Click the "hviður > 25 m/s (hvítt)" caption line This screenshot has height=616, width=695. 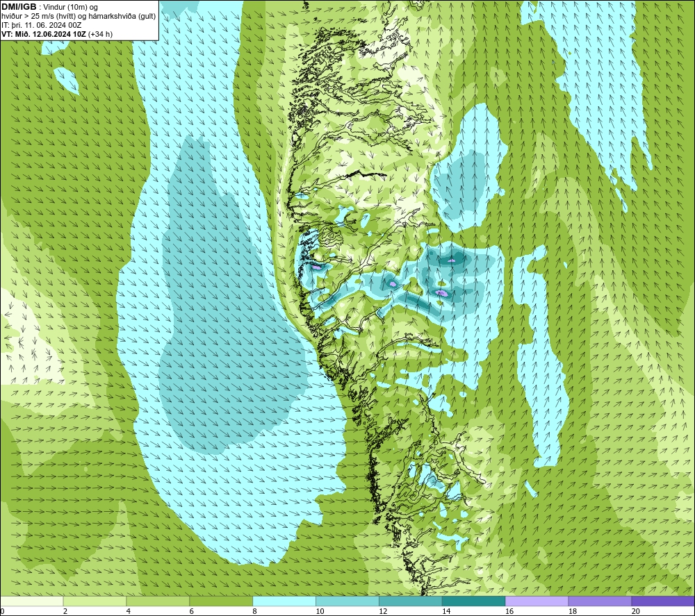[x=38, y=17]
